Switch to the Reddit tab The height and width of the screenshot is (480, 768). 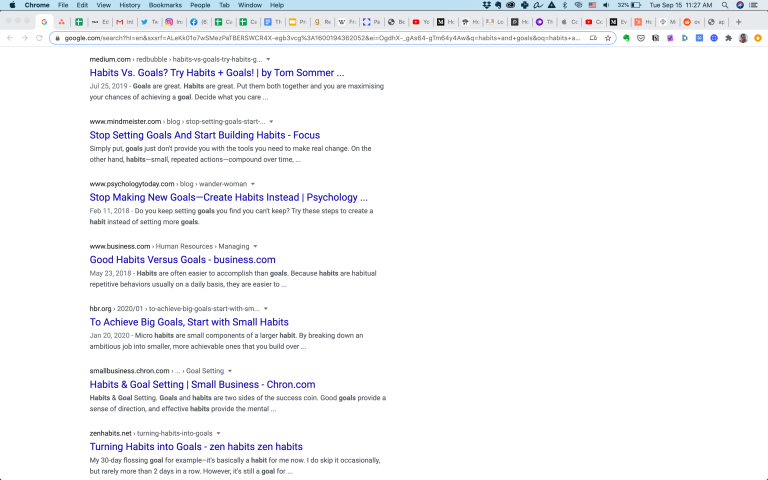click(x=691, y=22)
